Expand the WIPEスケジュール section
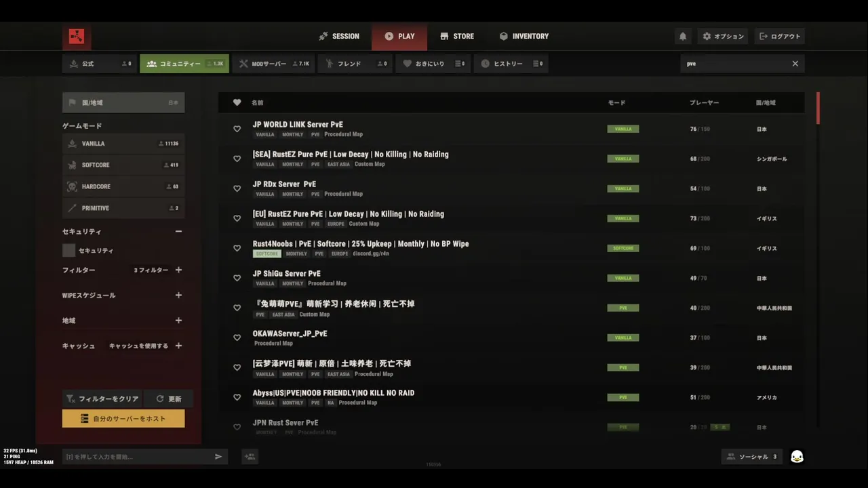This screenshot has height=488, width=868. pyautogui.click(x=178, y=295)
